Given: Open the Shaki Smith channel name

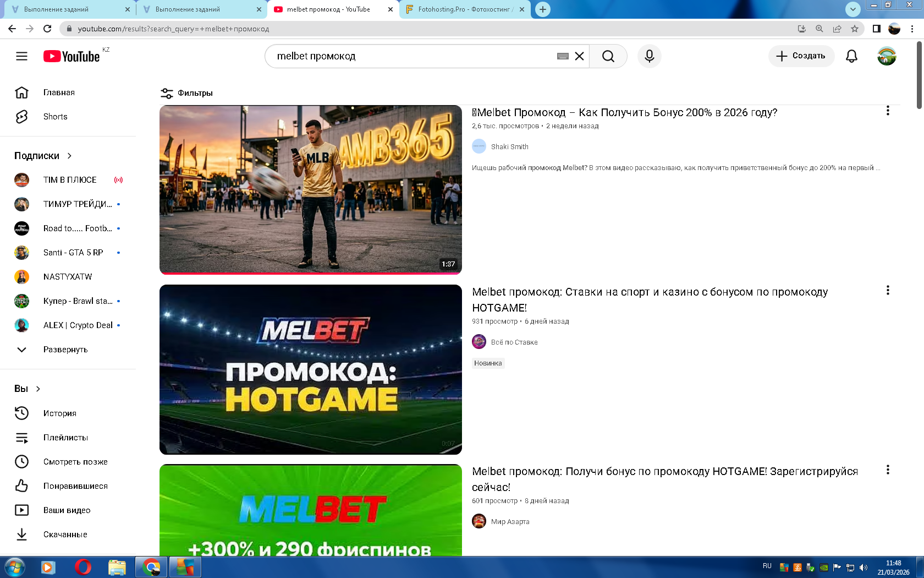Looking at the screenshot, I should (x=510, y=146).
